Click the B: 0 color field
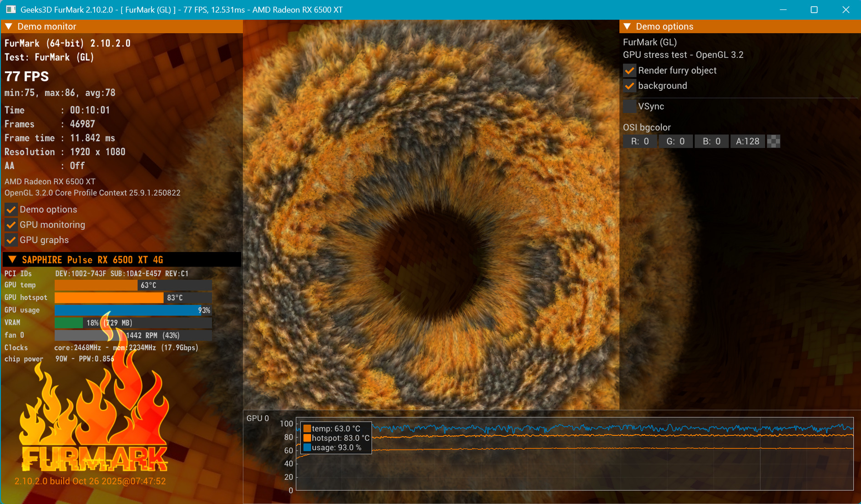The width and height of the screenshot is (861, 504). (x=711, y=141)
